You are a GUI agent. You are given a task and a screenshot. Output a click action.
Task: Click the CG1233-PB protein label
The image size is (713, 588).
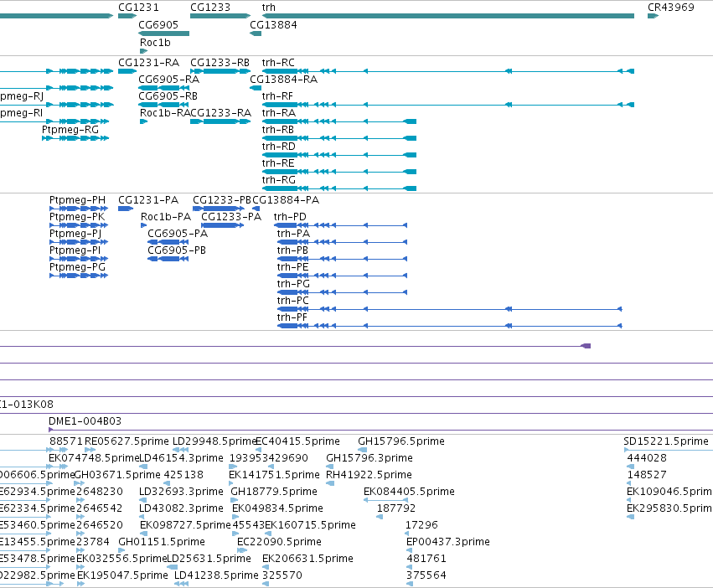(222, 200)
